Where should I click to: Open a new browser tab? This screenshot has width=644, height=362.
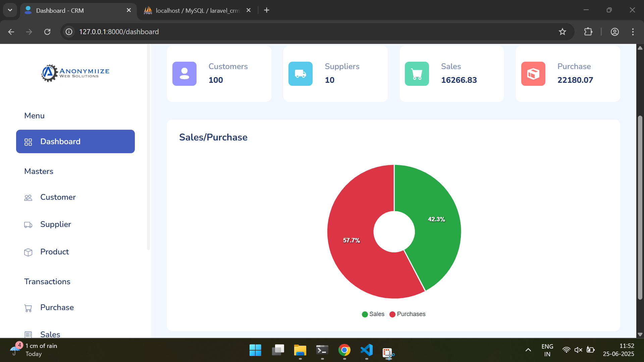point(267,10)
